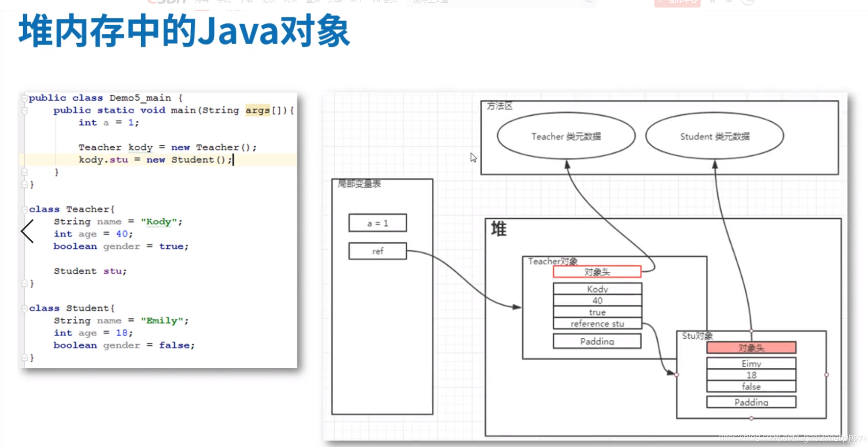Click the Stu对象 label
The width and height of the screenshot is (868, 447).
pyautogui.click(x=697, y=336)
